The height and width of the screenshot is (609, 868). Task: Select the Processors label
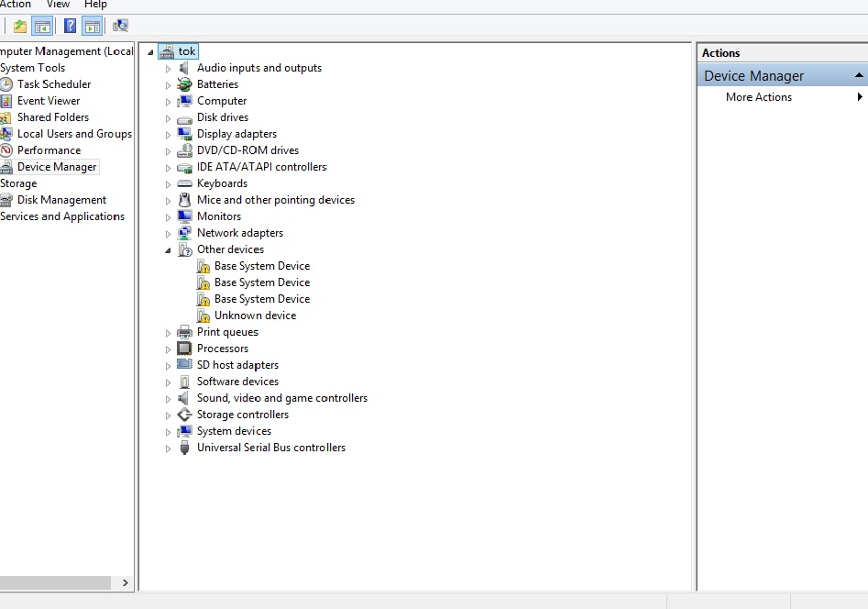coord(223,349)
